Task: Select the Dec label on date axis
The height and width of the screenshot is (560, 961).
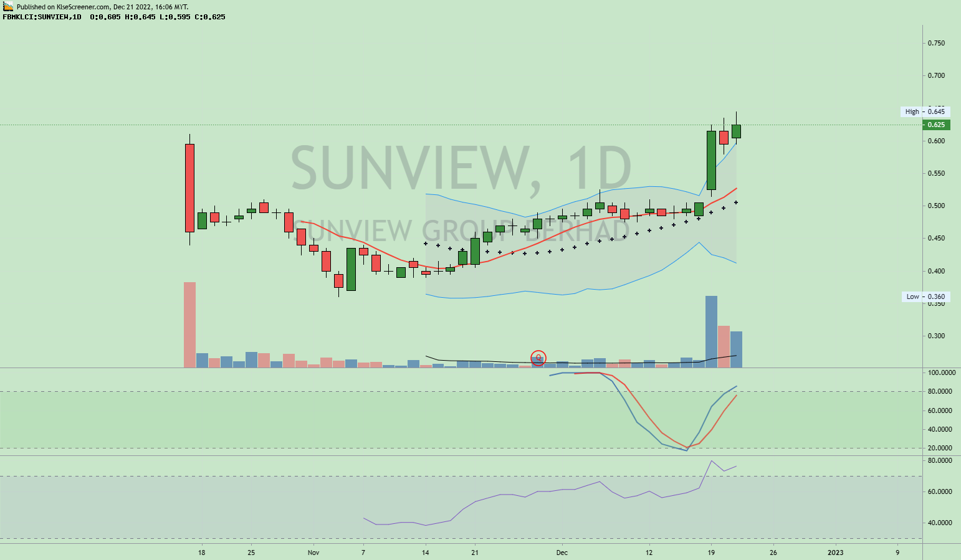Action: point(562,553)
